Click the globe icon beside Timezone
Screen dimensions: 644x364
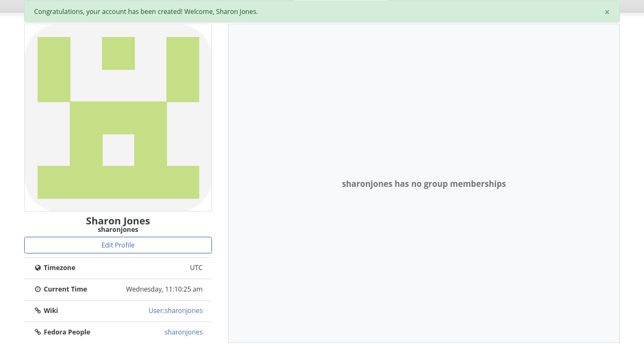point(38,267)
